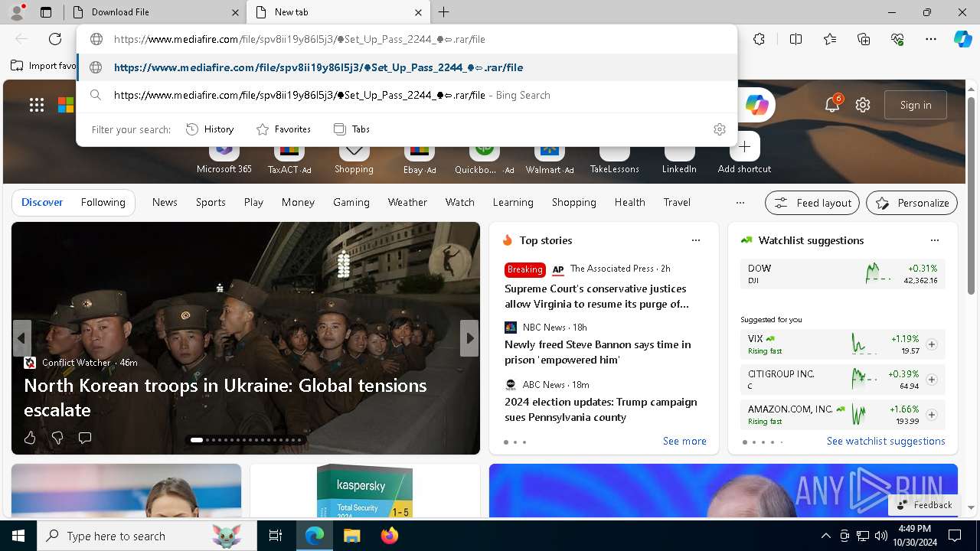980x551 pixels.
Task: Open the News feed category
Action: click(165, 202)
